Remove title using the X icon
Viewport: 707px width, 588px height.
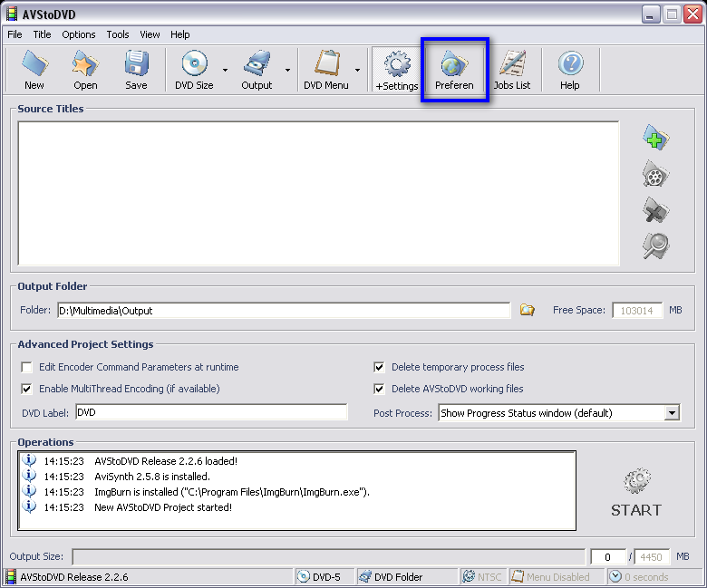(655, 210)
